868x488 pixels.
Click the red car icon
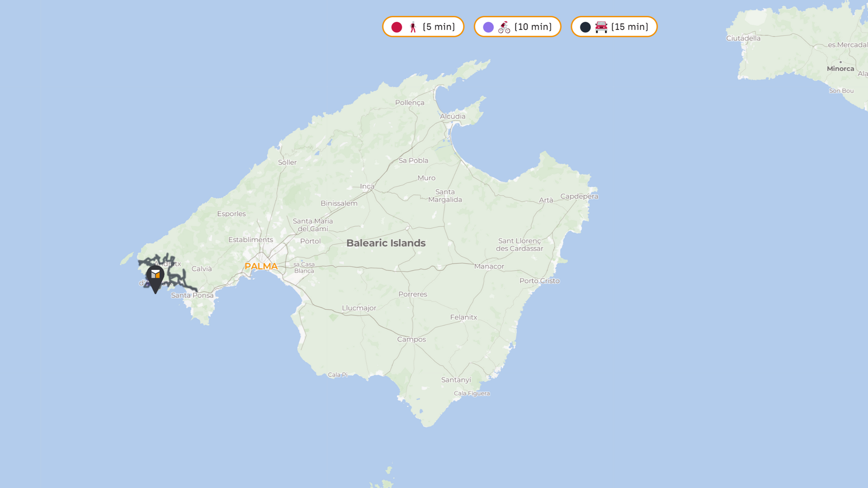[x=601, y=27]
